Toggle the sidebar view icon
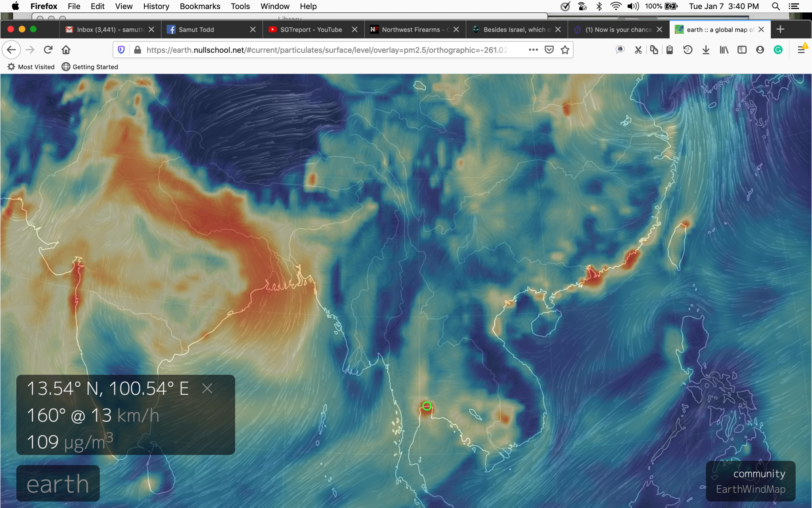Image resolution: width=812 pixels, height=508 pixels. click(742, 50)
